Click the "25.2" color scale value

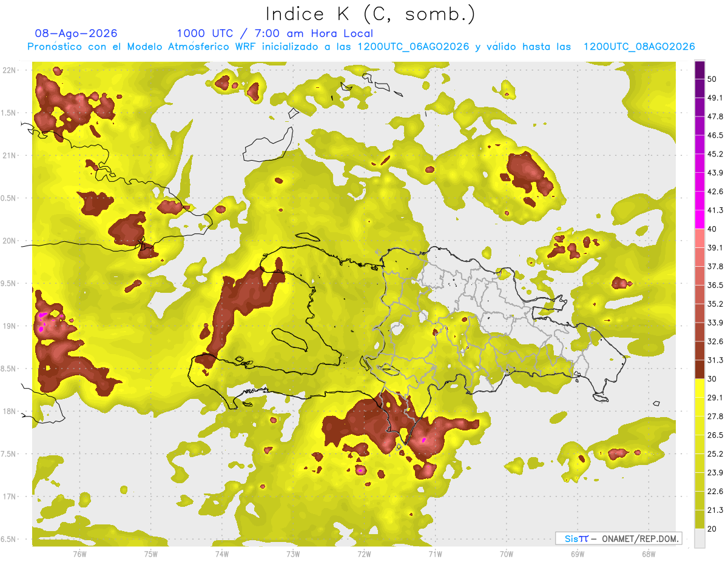[715, 454]
